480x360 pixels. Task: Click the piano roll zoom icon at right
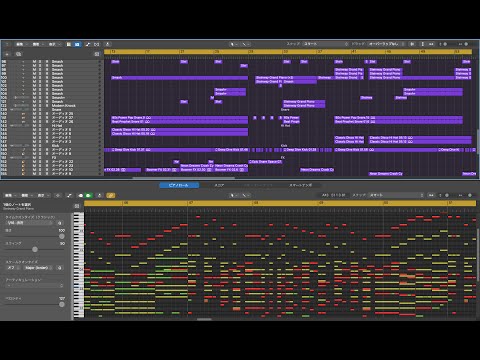[x=431, y=195]
